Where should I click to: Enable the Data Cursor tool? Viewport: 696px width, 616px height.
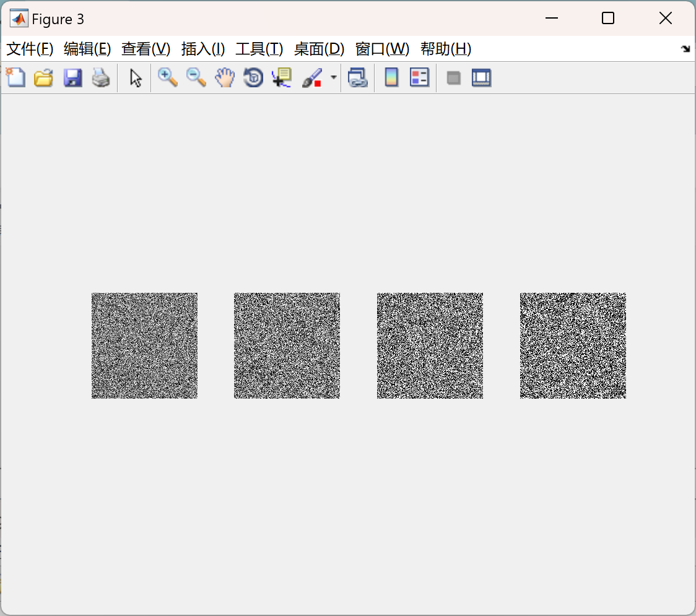[x=282, y=77]
